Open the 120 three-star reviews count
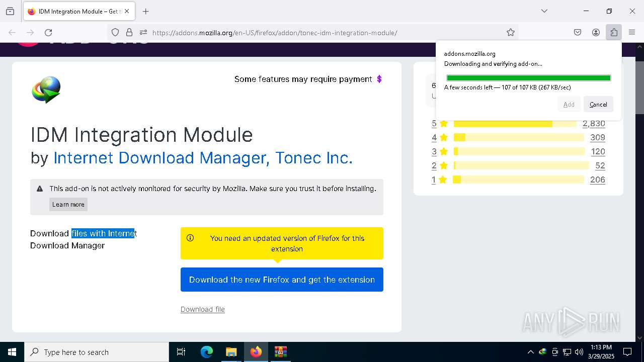The width and height of the screenshot is (644, 362). [x=598, y=151]
